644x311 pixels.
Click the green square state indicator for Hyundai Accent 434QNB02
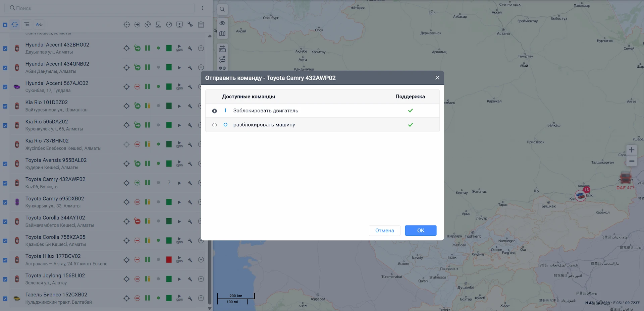click(x=169, y=67)
